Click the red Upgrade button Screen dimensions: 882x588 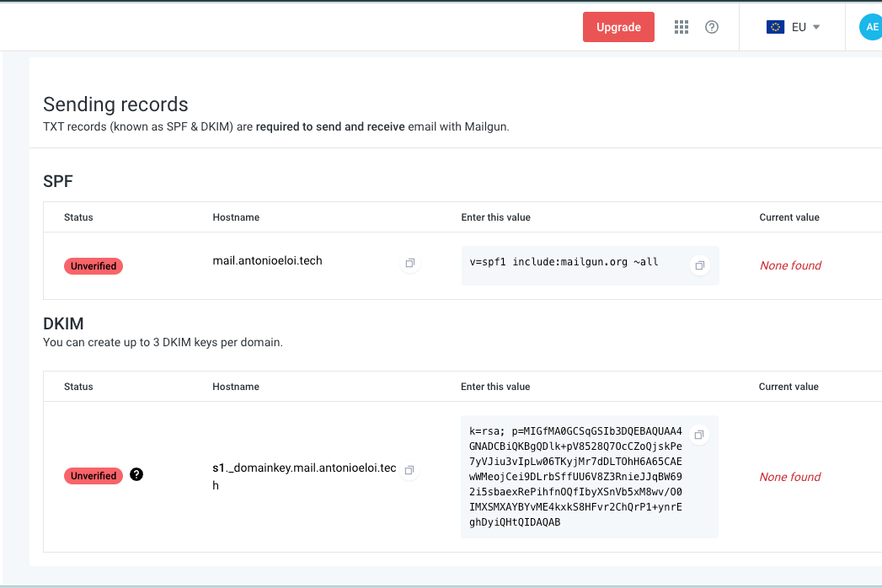[618, 27]
